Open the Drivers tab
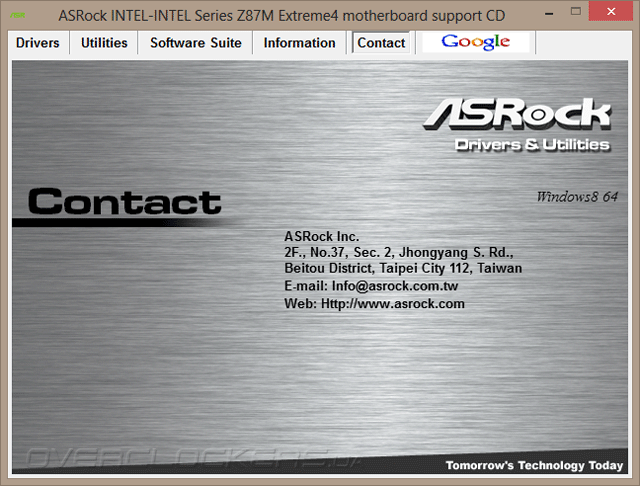This screenshot has width=640, height=486. point(38,43)
